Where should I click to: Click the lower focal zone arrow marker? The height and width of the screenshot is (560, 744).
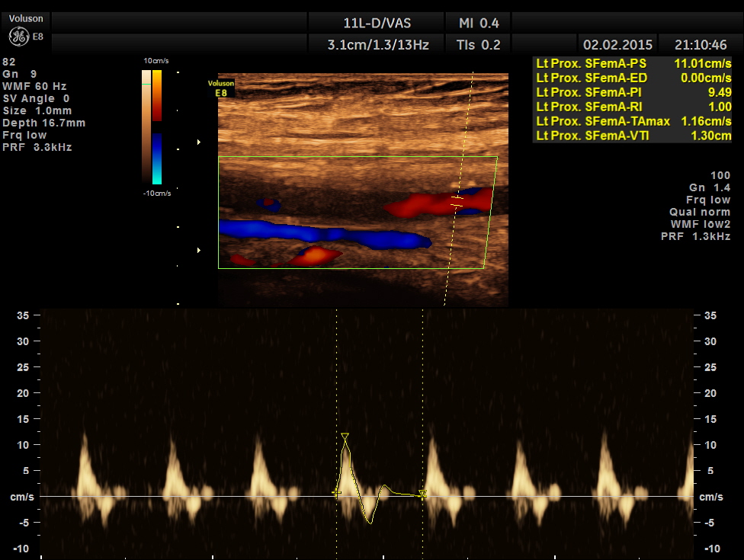tap(200, 250)
